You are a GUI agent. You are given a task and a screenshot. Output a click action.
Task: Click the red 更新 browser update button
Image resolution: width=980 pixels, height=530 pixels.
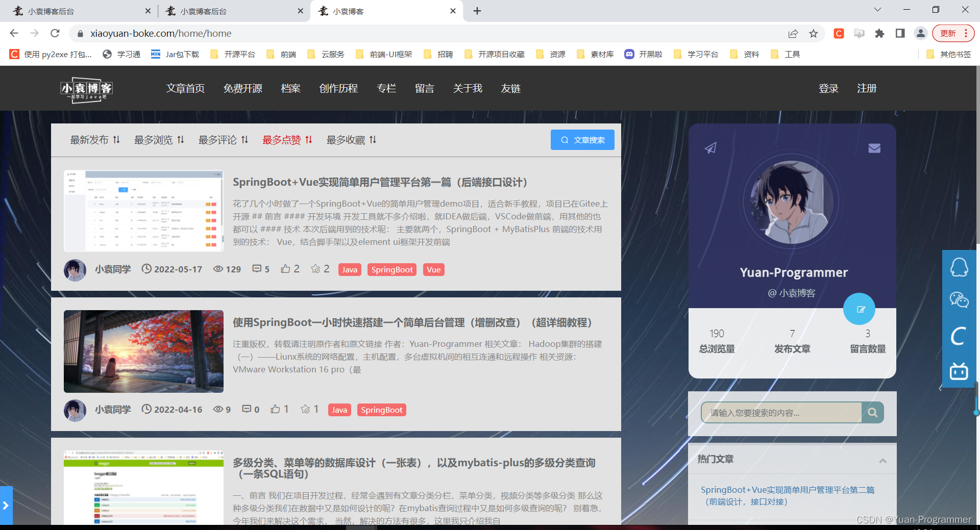(953, 34)
